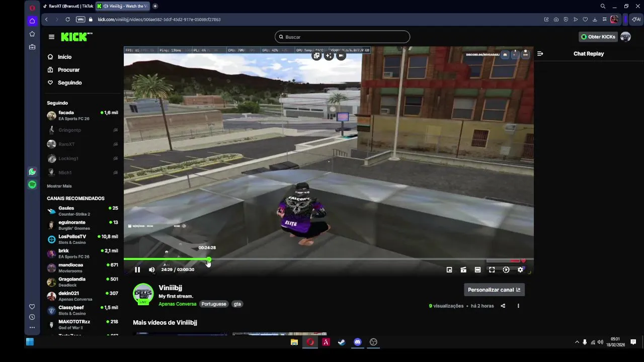Open the Mich1 channel
The width and height of the screenshot is (644, 362).
pyautogui.click(x=83, y=172)
